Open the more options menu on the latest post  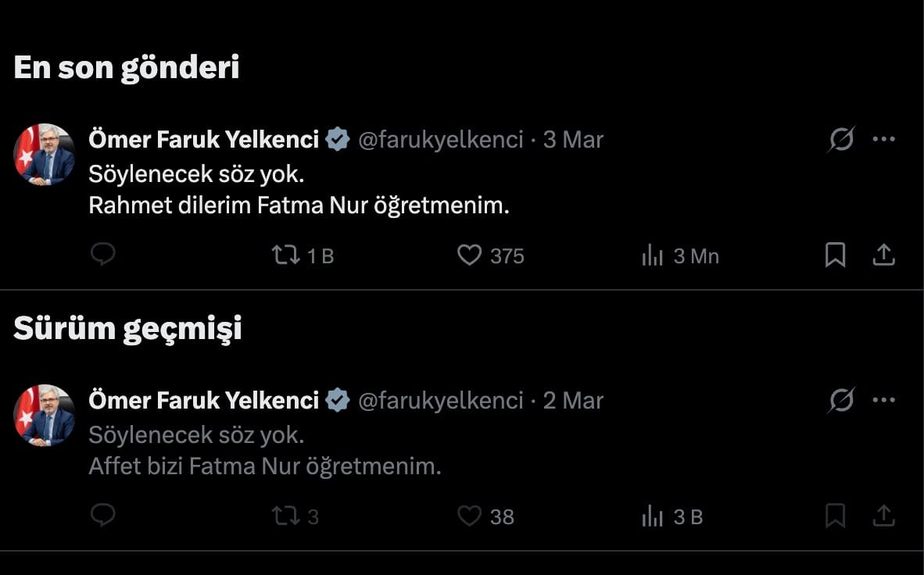tap(884, 138)
